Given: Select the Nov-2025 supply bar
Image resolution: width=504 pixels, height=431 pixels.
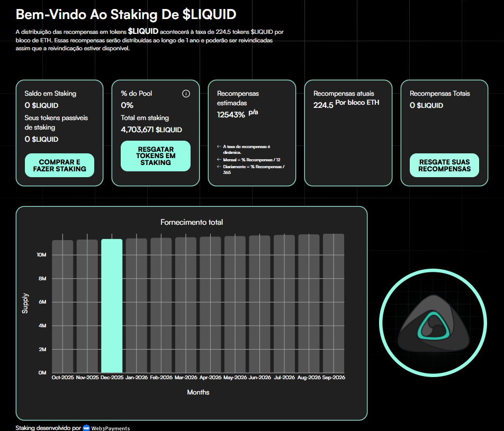Looking at the screenshot, I should click(87, 306).
